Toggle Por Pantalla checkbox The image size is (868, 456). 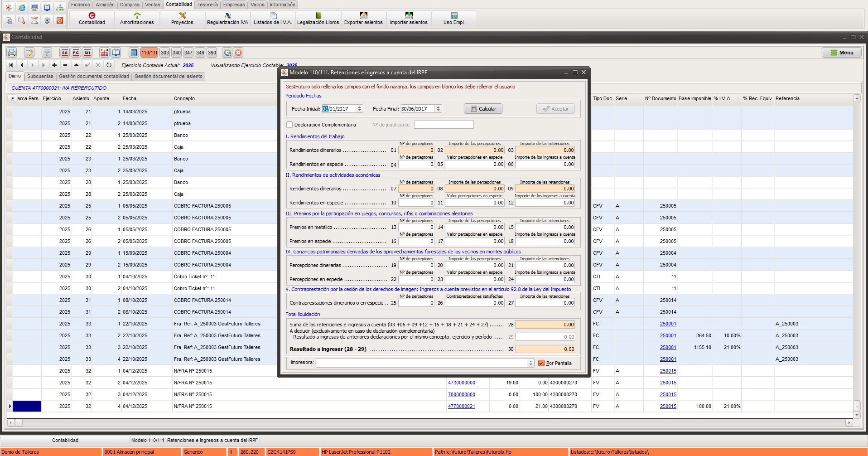[541, 363]
